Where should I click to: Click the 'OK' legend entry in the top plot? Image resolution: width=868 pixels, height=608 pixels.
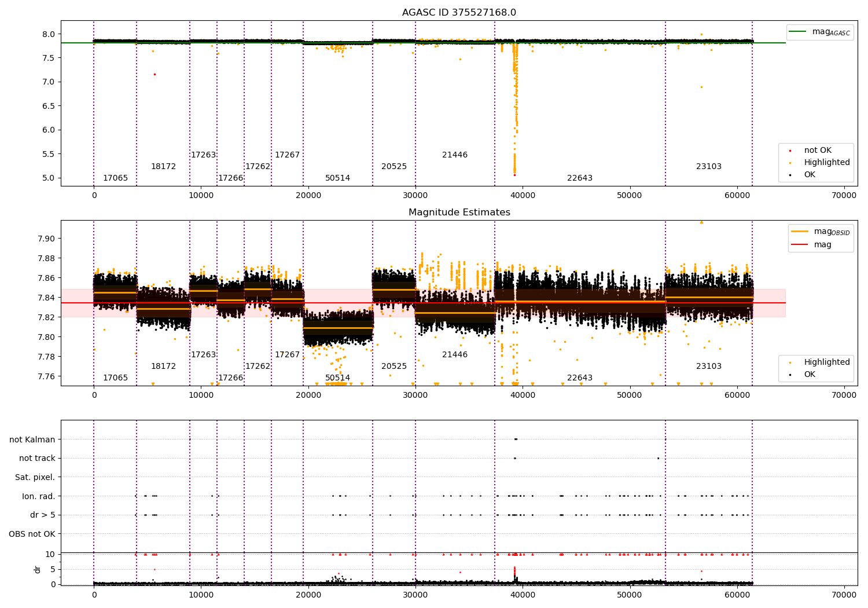click(809, 175)
